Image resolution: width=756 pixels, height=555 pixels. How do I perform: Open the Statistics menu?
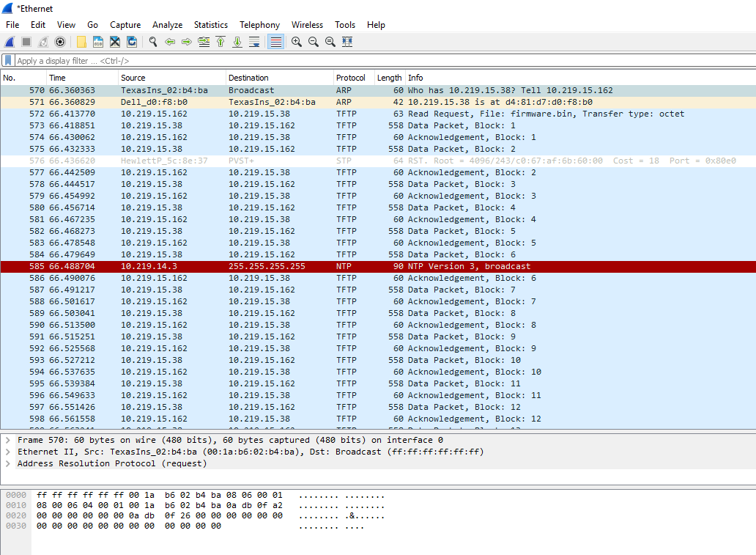211,25
